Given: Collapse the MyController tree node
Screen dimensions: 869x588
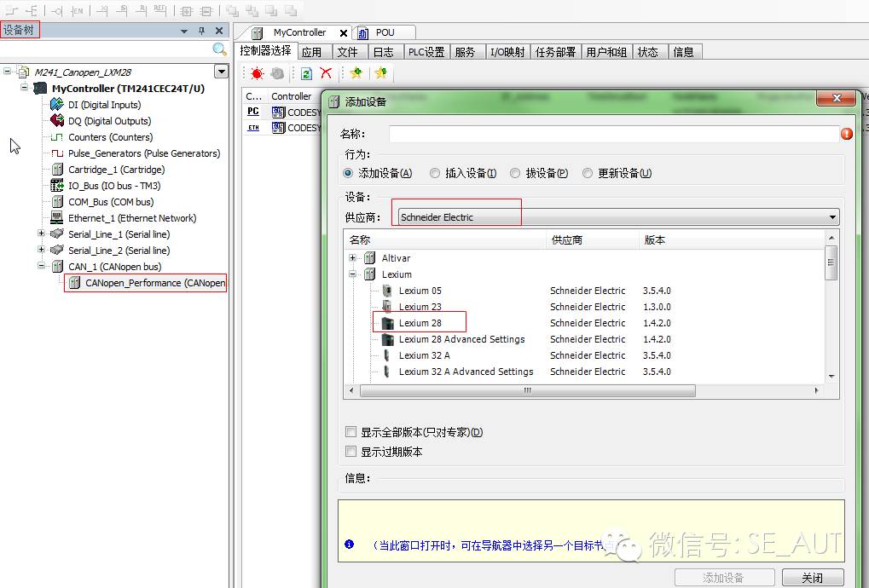Looking at the screenshot, I should click(25, 87).
